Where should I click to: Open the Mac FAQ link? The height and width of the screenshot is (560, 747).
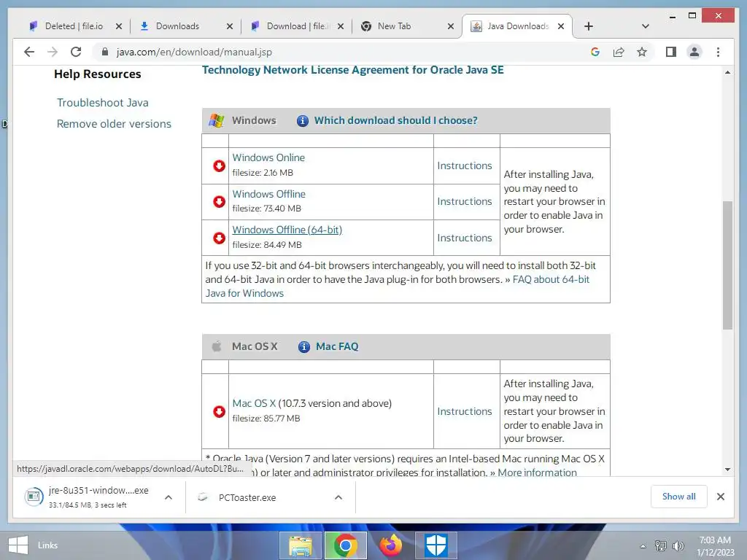[x=337, y=346]
